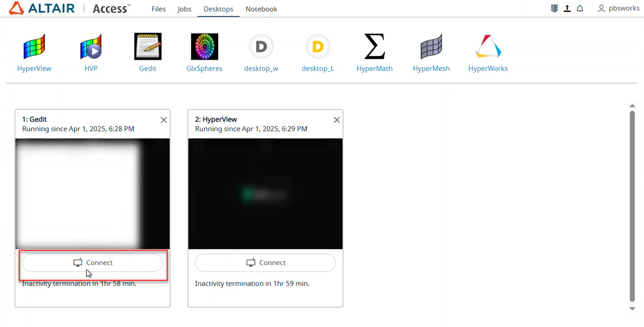This screenshot has height=327, width=644.
Task: Open the notifications bell
Action: coord(580,8)
